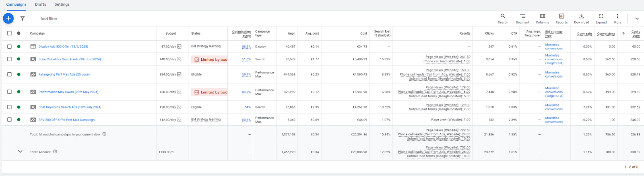Open the Reports toolbar icon
Image resolution: width=644 pixels, height=176 pixels.
tap(561, 18)
